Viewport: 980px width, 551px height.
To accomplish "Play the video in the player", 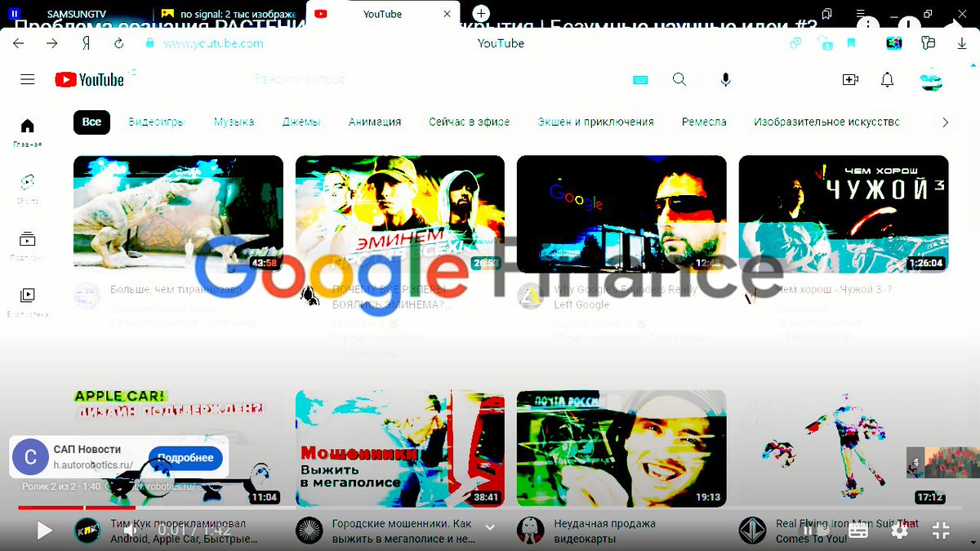I will pyautogui.click(x=44, y=531).
